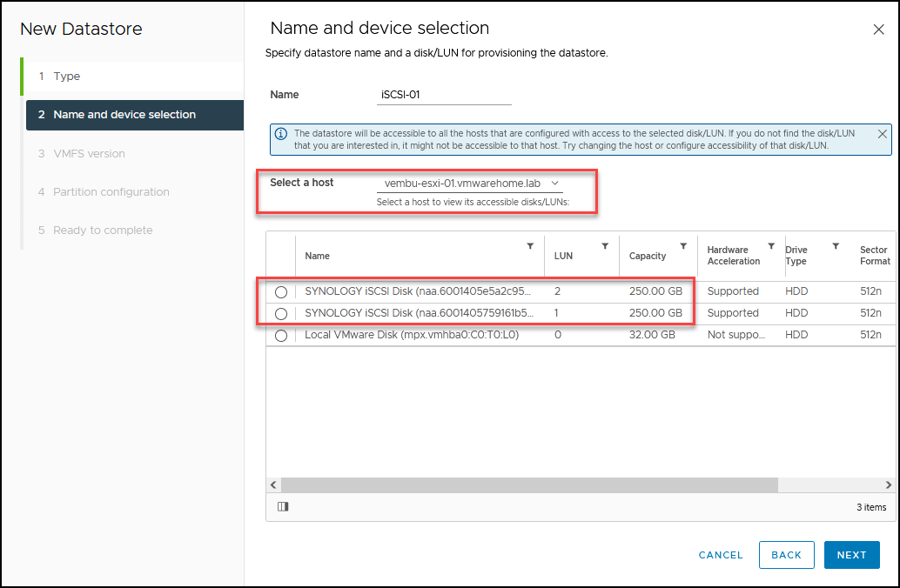900x588 pixels.
Task: Click the NEXT button
Action: 852,555
